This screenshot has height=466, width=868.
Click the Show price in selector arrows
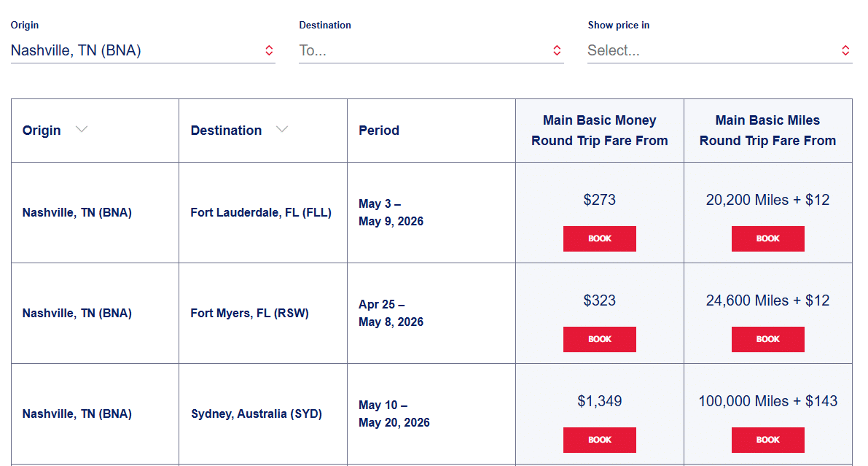click(x=845, y=50)
